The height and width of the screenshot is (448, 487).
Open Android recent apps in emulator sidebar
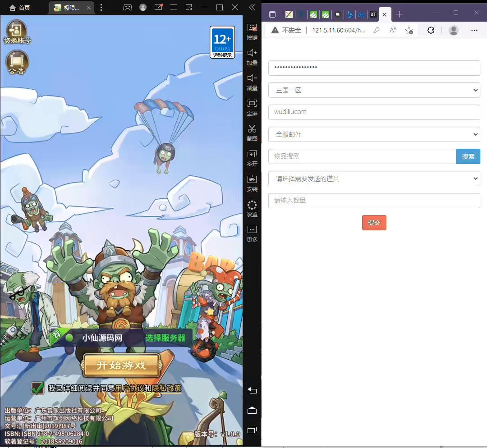coord(252,430)
